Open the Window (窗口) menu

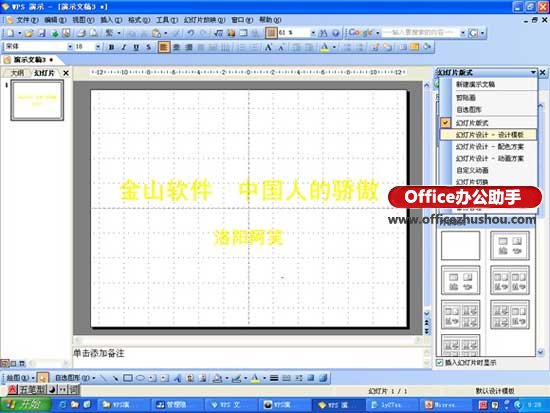click(242, 20)
